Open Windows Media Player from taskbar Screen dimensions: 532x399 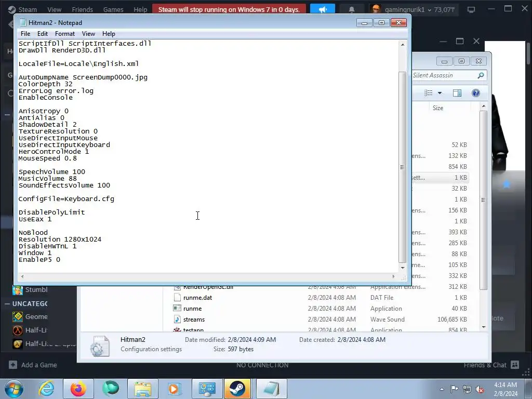(x=174, y=389)
